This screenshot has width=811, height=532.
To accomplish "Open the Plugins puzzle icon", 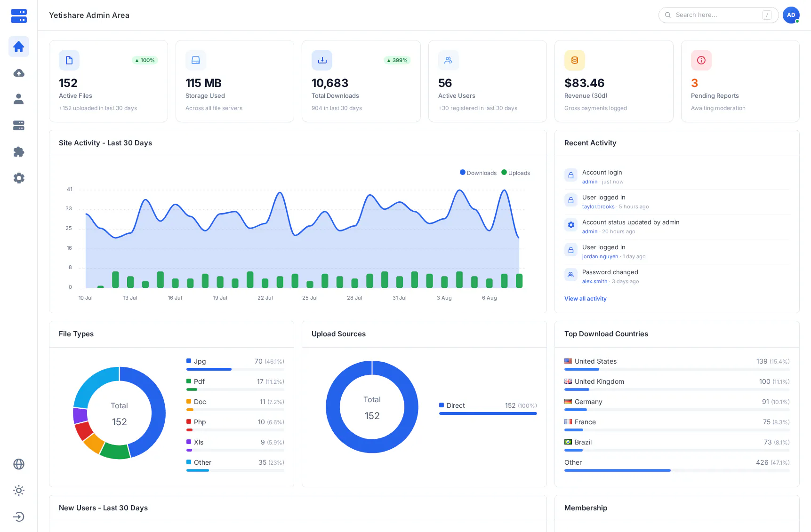I will point(19,151).
